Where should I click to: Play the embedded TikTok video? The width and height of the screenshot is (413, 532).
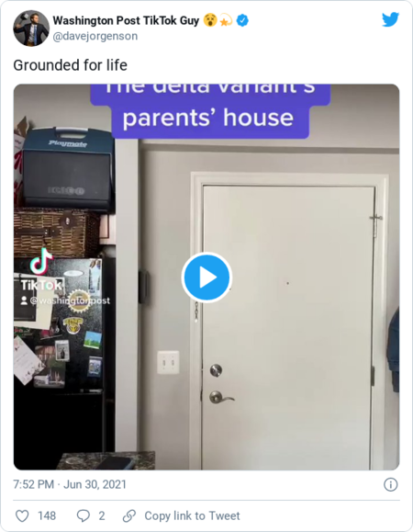tap(206, 277)
